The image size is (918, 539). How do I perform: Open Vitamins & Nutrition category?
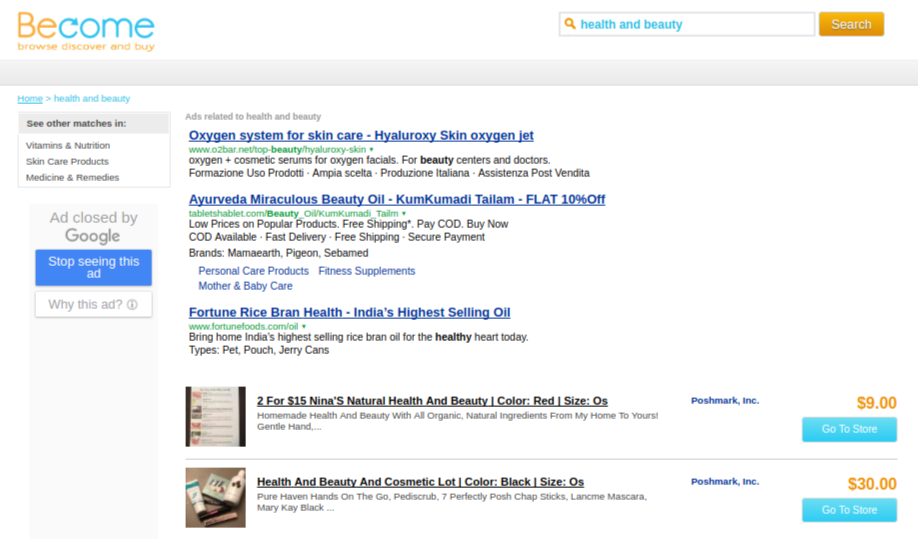point(68,145)
